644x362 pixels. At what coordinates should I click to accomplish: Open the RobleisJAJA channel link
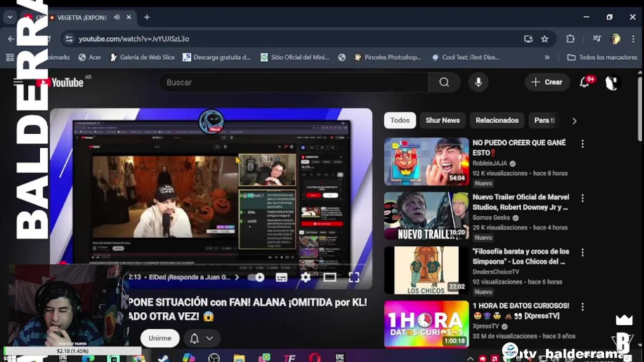490,163
